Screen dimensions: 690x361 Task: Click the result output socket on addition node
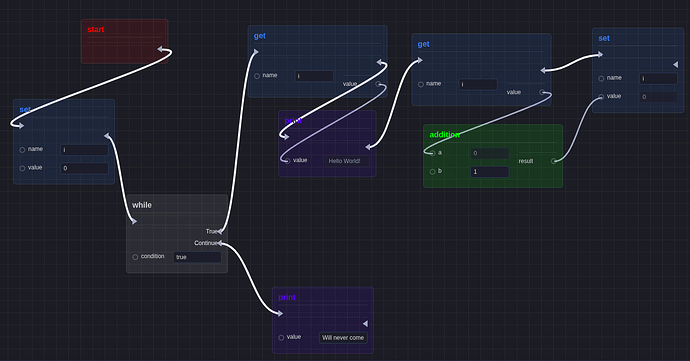554,161
